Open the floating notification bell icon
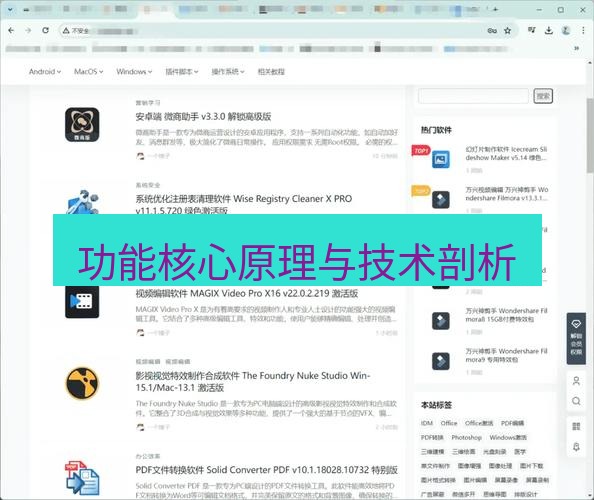This screenshot has height=500, width=594. (x=576, y=447)
